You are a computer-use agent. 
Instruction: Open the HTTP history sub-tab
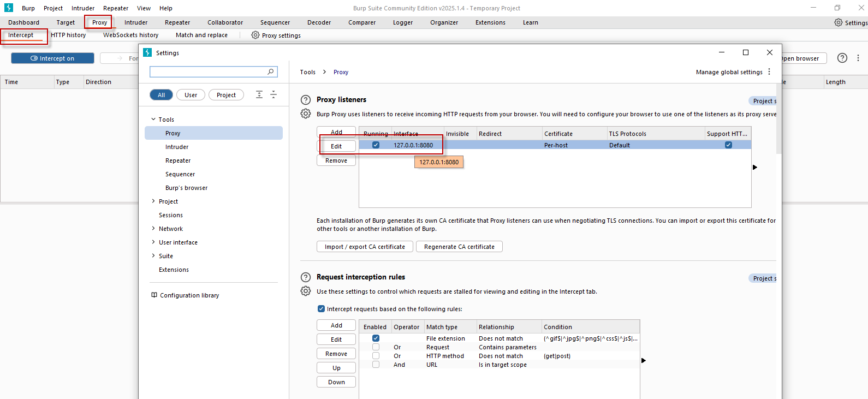click(68, 35)
